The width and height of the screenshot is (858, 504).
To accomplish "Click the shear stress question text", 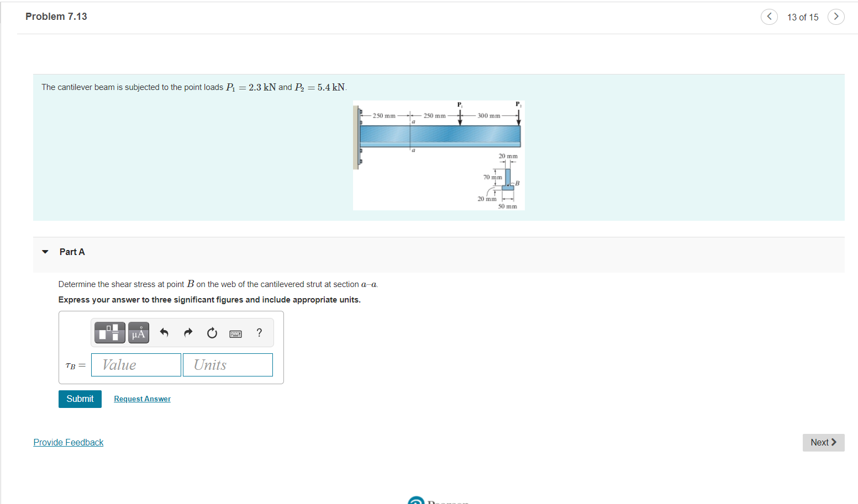I will 218,284.
